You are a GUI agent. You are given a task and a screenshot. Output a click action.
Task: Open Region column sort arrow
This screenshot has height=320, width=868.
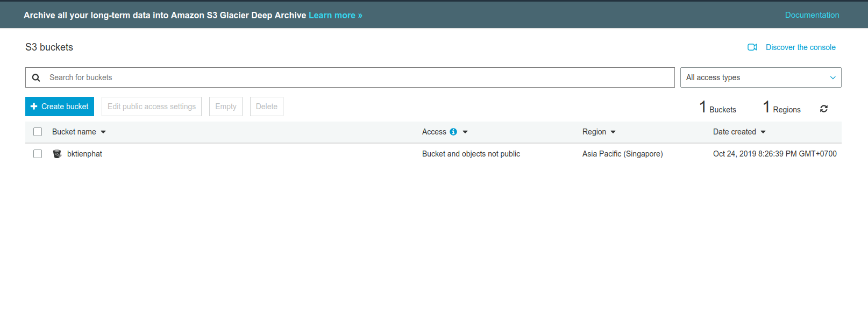pos(613,132)
